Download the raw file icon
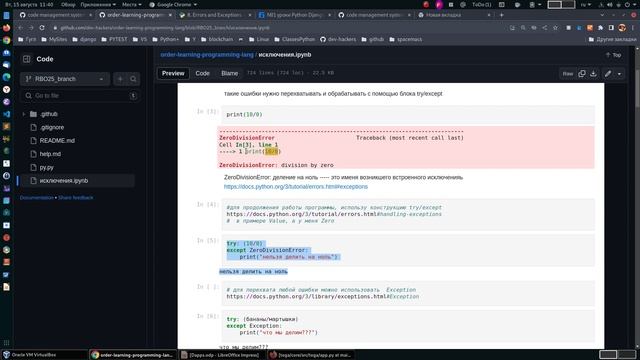Image resolution: width=640 pixels, height=360 pixels. click(x=593, y=73)
